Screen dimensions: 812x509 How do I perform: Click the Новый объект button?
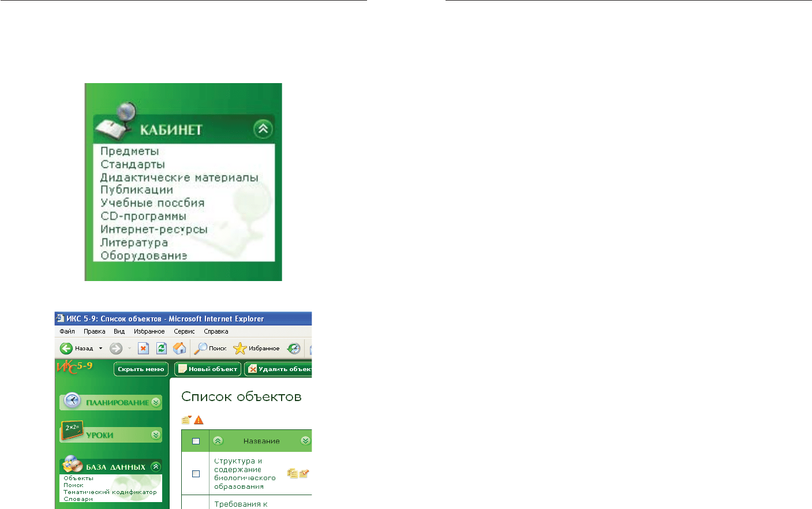pyautogui.click(x=208, y=369)
